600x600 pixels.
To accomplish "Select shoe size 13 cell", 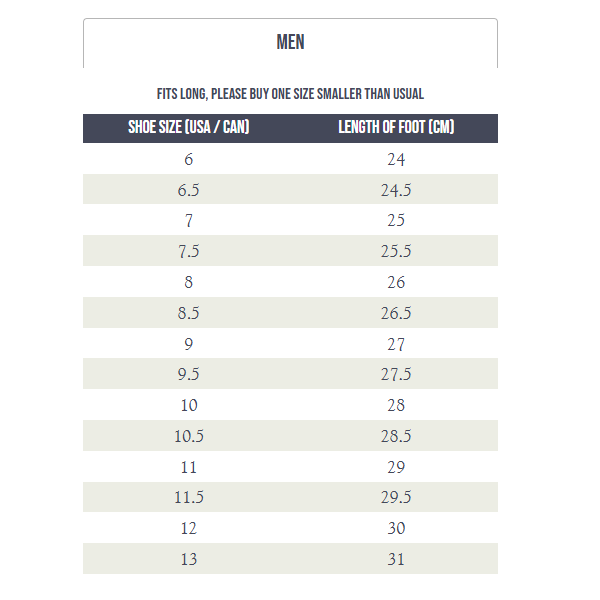I will pos(188,559).
